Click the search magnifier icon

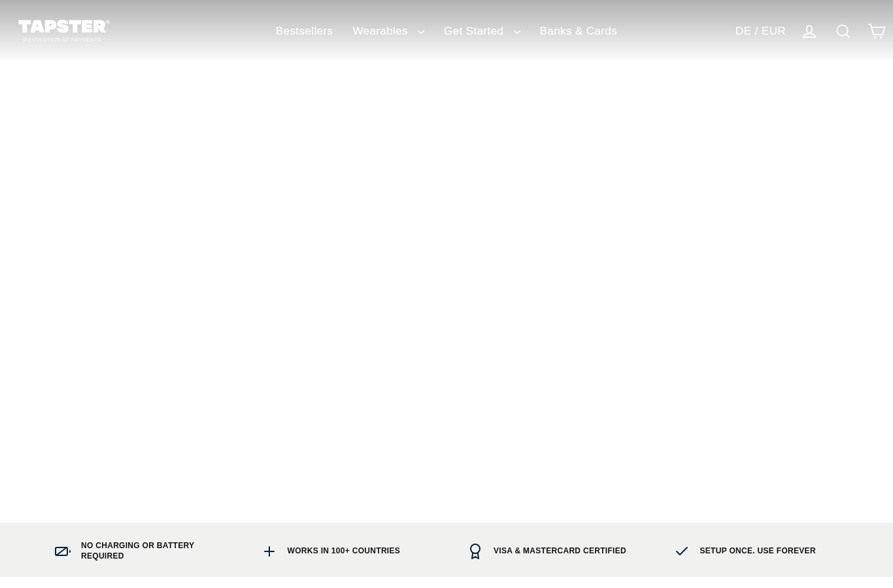(843, 31)
